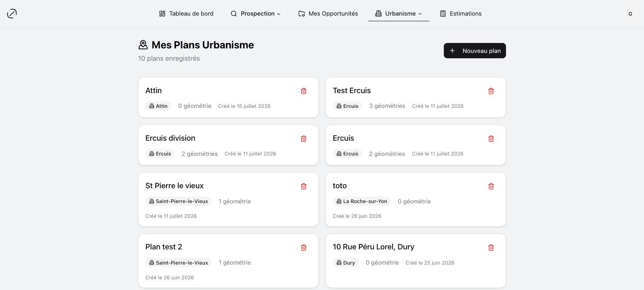Image resolution: width=644 pixels, height=290 pixels.
Task: Click '2 géométries' on Ercuis division card
Action: [x=200, y=154]
